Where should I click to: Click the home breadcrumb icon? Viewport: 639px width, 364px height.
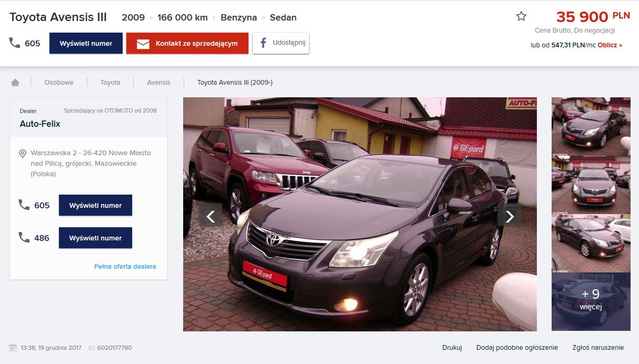15,82
